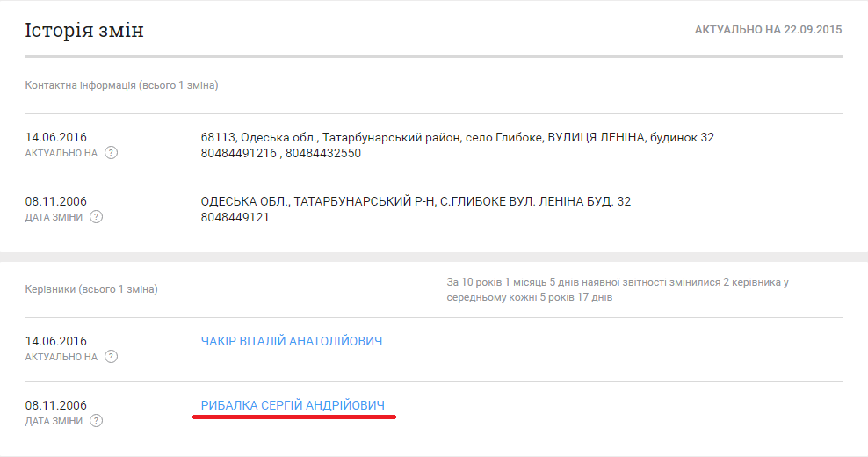This screenshot has height=457, width=868.
Task: Select 'Контактна інформація (всього 1 зміна)' section label
Action: pos(121,86)
